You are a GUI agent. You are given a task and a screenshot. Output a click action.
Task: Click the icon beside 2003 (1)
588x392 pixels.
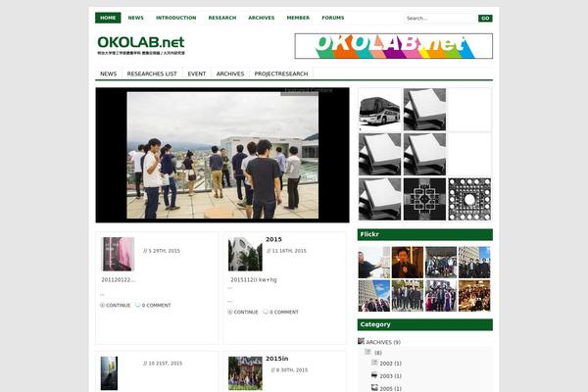pos(374,375)
